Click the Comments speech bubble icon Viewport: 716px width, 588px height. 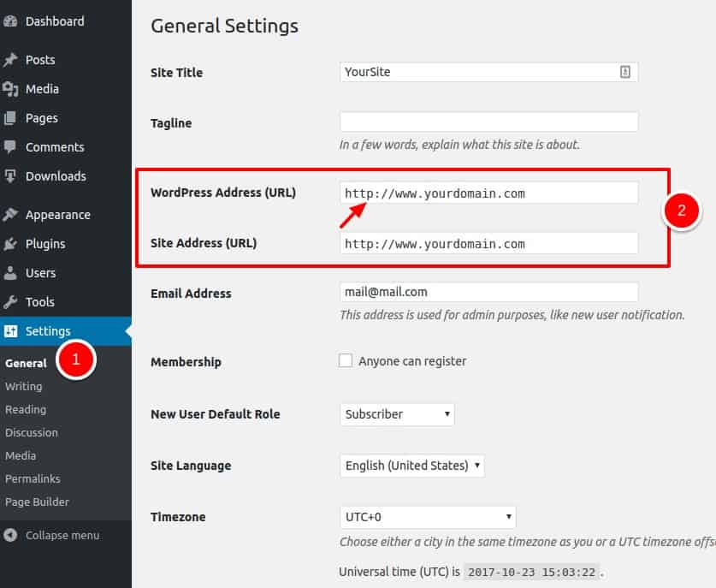pyautogui.click(x=10, y=147)
